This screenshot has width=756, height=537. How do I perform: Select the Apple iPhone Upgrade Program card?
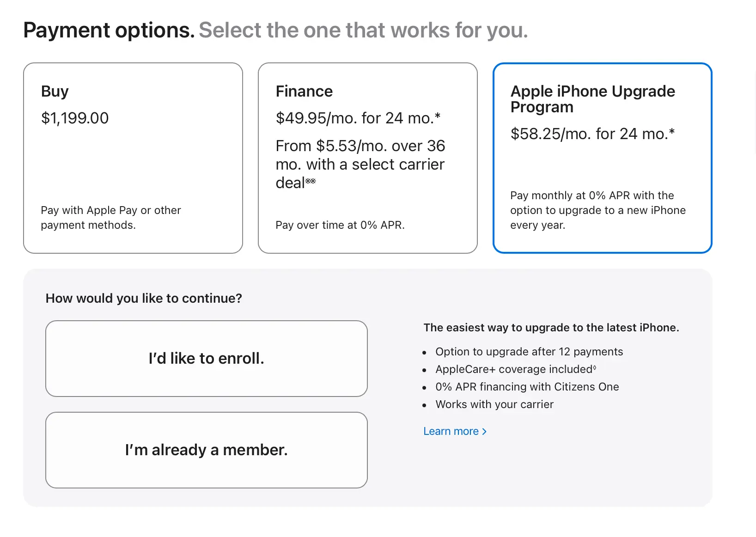tap(602, 158)
